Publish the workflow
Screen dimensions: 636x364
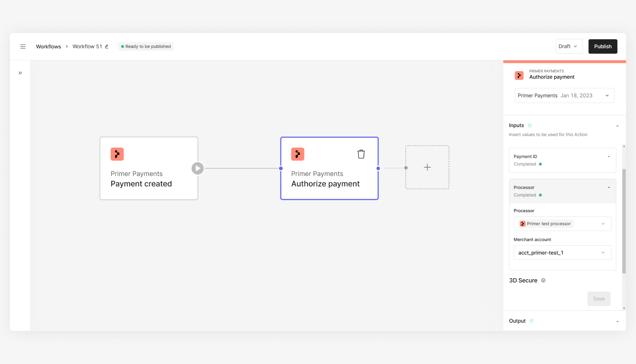point(602,46)
